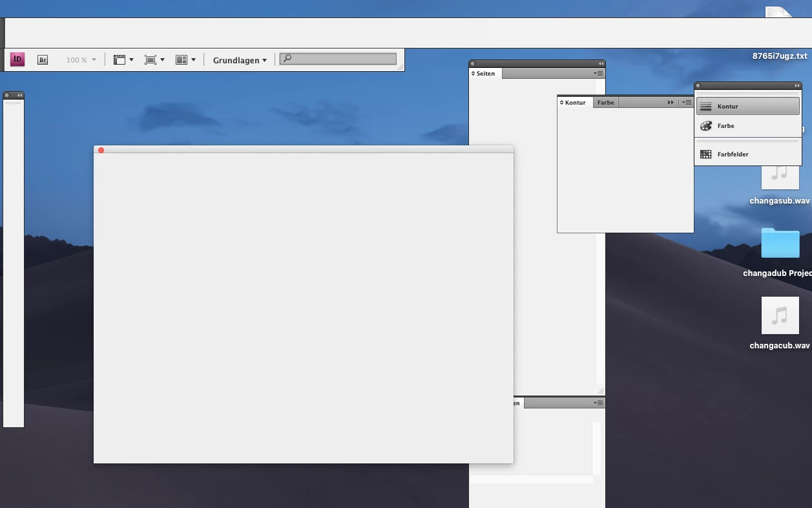812x508 pixels.
Task: Switch to the Farbe tab
Action: tap(606, 102)
